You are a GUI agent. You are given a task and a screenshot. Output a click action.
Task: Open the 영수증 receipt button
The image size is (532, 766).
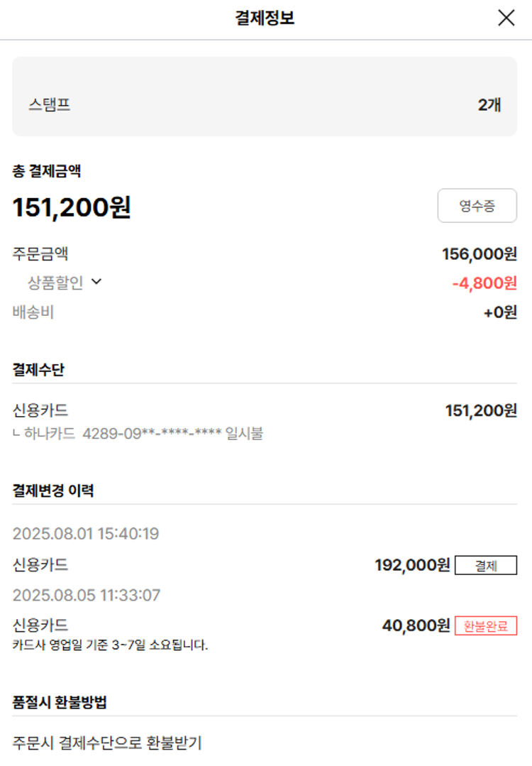(477, 206)
